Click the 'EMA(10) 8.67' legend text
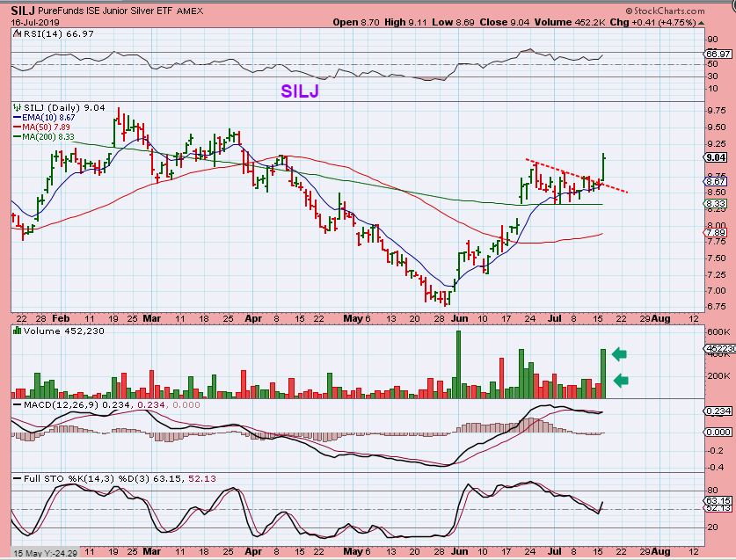This screenshot has height=560, width=736. 49,117
